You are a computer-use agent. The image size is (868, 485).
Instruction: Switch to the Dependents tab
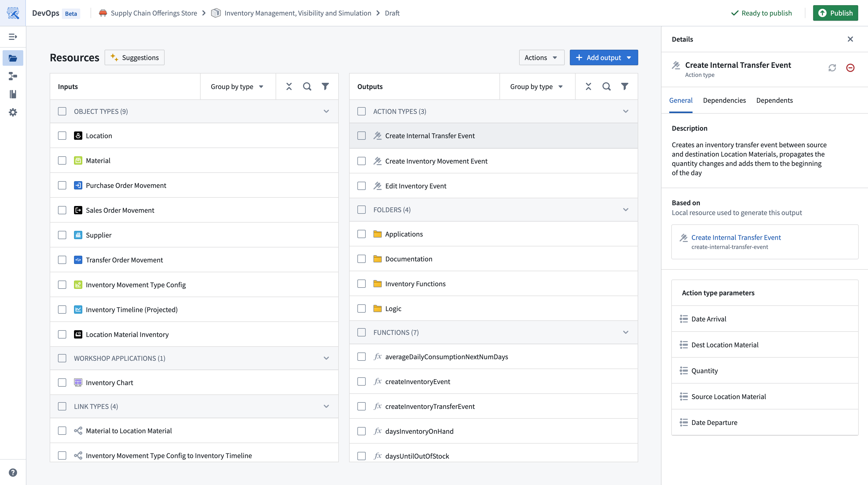774,100
